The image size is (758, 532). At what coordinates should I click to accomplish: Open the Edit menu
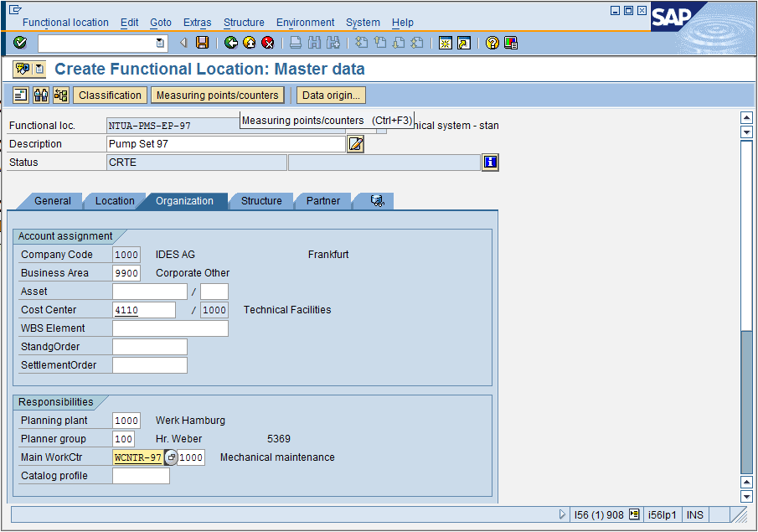[129, 23]
